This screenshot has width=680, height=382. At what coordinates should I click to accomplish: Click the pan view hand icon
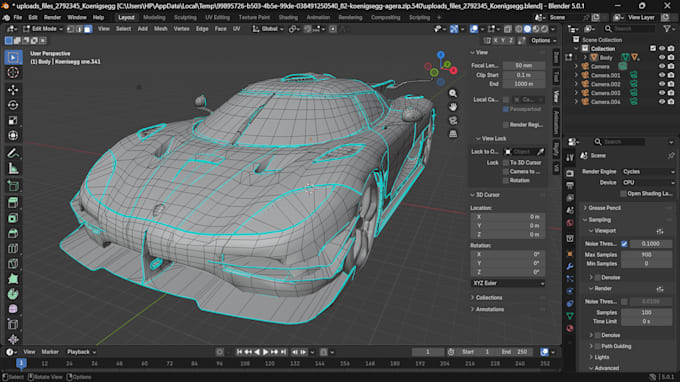(x=453, y=107)
